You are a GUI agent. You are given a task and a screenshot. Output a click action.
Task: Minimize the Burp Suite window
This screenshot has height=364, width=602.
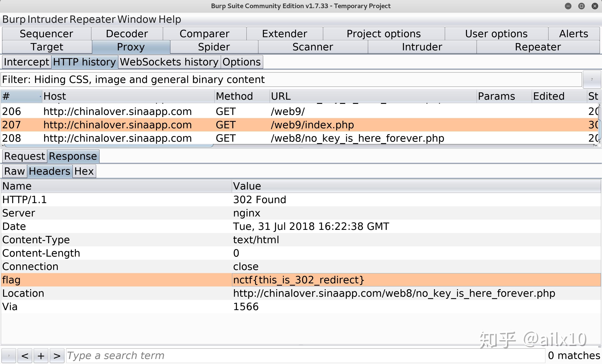point(568,6)
